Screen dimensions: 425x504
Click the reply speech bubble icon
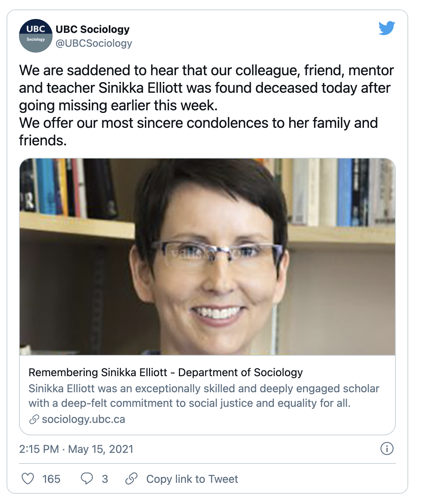(87, 478)
